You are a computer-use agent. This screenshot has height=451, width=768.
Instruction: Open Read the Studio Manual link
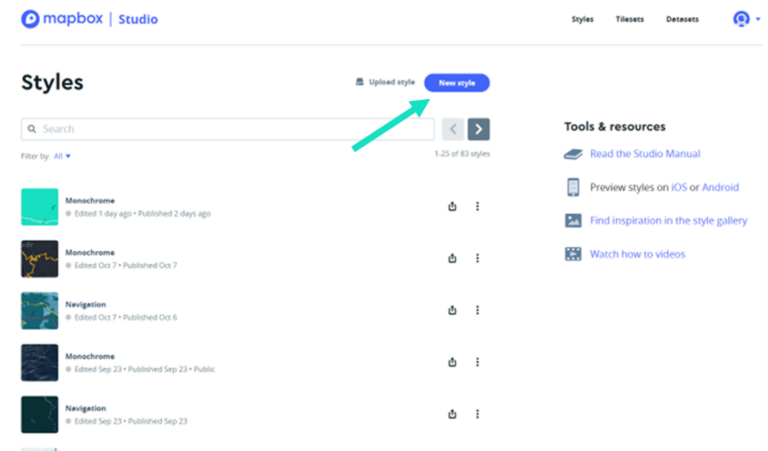tap(645, 154)
